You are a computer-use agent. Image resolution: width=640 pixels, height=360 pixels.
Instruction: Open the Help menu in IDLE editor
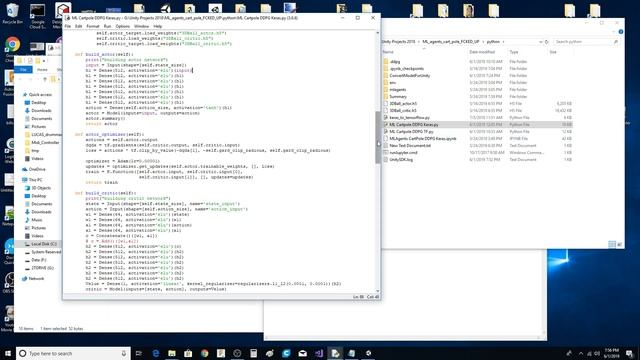tap(158, 26)
